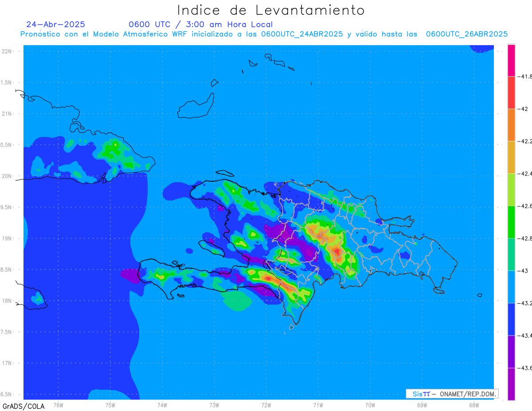
Task: Click the '22N' latitude label
Action: coord(8,51)
